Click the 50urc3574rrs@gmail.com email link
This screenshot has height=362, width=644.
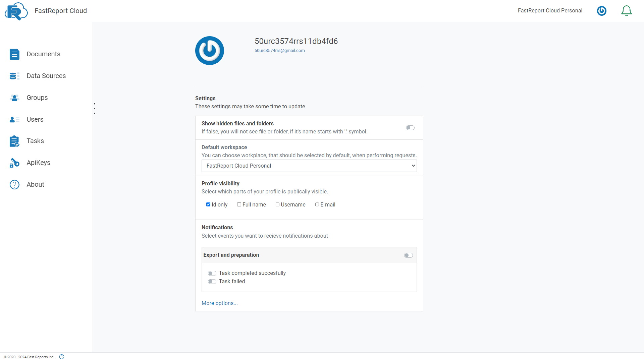pyautogui.click(x=279, y=51)
